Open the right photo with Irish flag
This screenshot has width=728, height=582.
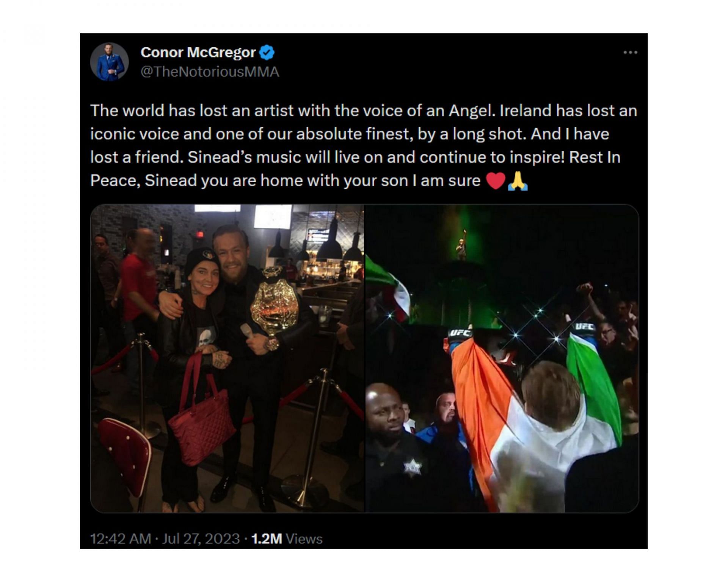[x=502, y=358]
